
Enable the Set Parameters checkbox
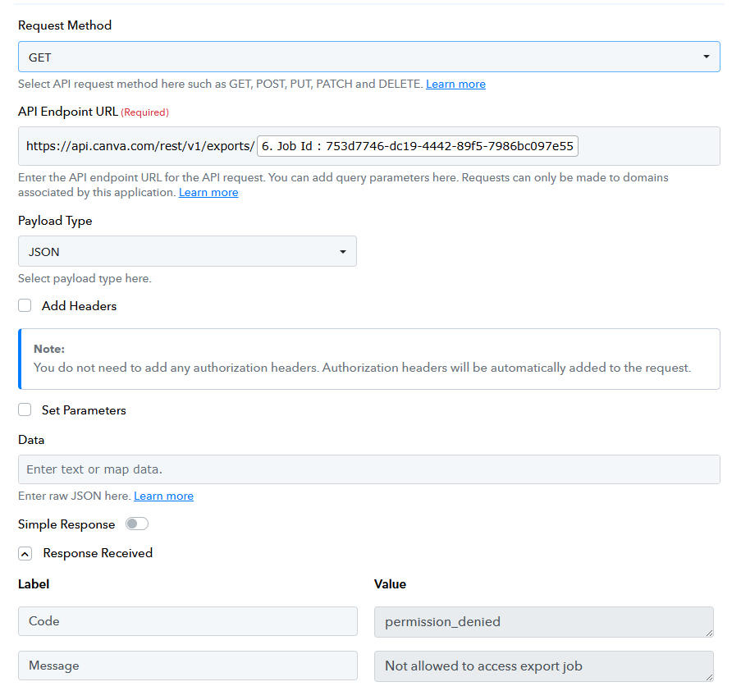pos(25,409)
